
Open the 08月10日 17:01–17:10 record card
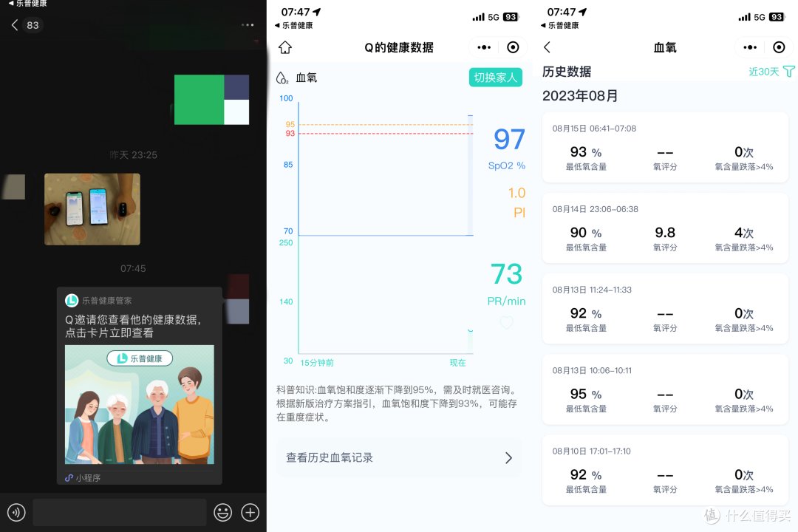[x=665, y=471]
